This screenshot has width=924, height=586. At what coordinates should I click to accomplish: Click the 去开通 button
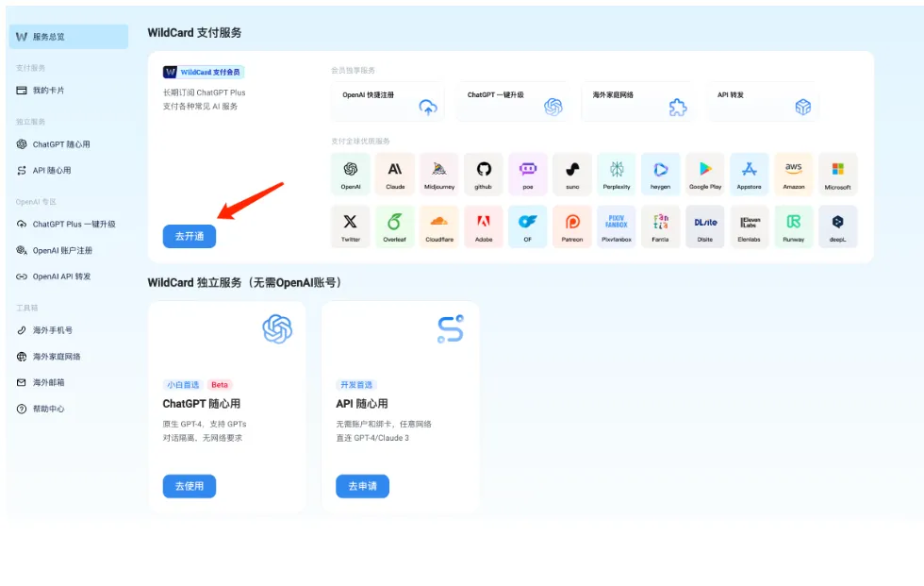click(189, 237)
